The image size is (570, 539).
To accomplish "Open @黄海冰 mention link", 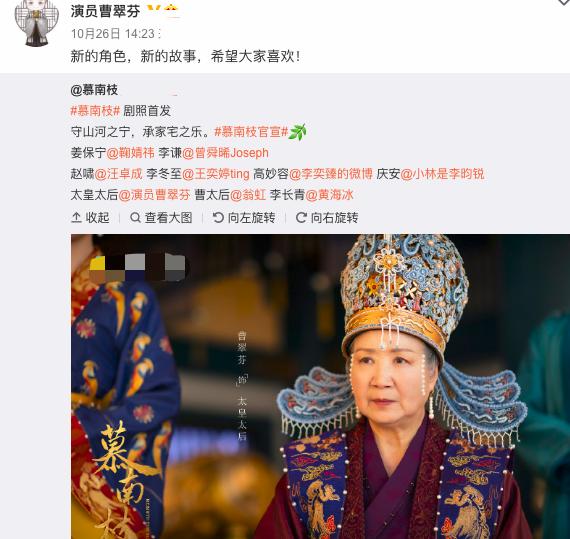I will click(329, 195).
